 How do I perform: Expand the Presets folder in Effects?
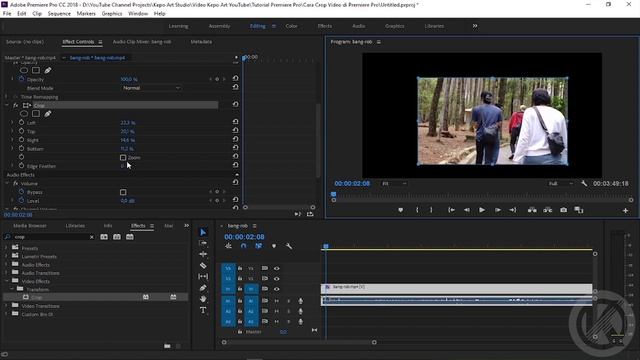pyautogui.click(x=6, y=248)
